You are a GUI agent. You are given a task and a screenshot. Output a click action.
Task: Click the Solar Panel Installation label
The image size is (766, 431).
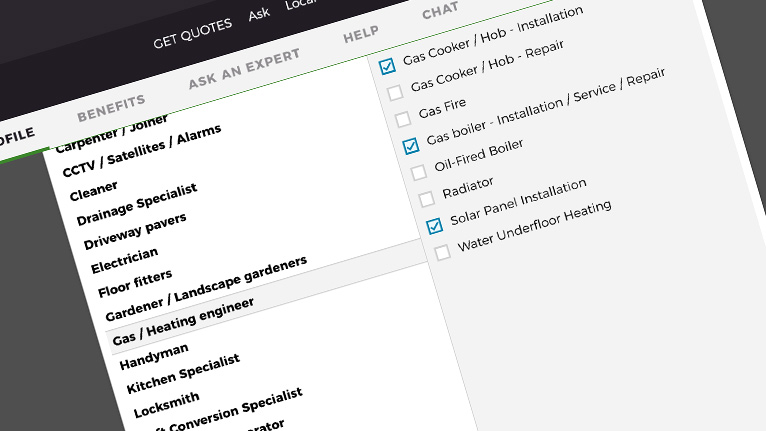coord(518,202)
